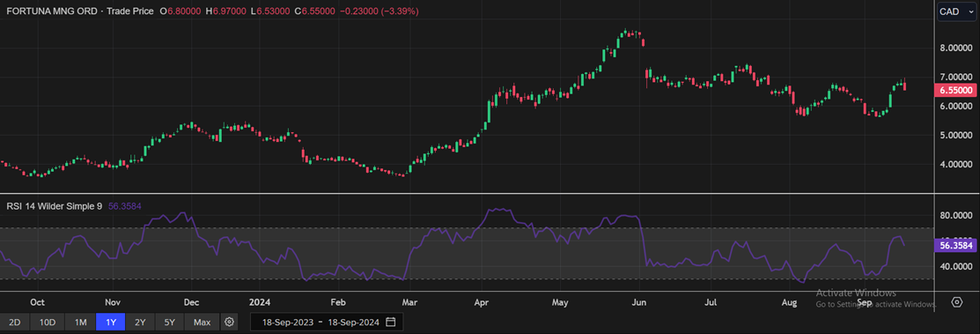Click the Aug label on time axis
The image size is (980, 334).
[x=790, y=302]
